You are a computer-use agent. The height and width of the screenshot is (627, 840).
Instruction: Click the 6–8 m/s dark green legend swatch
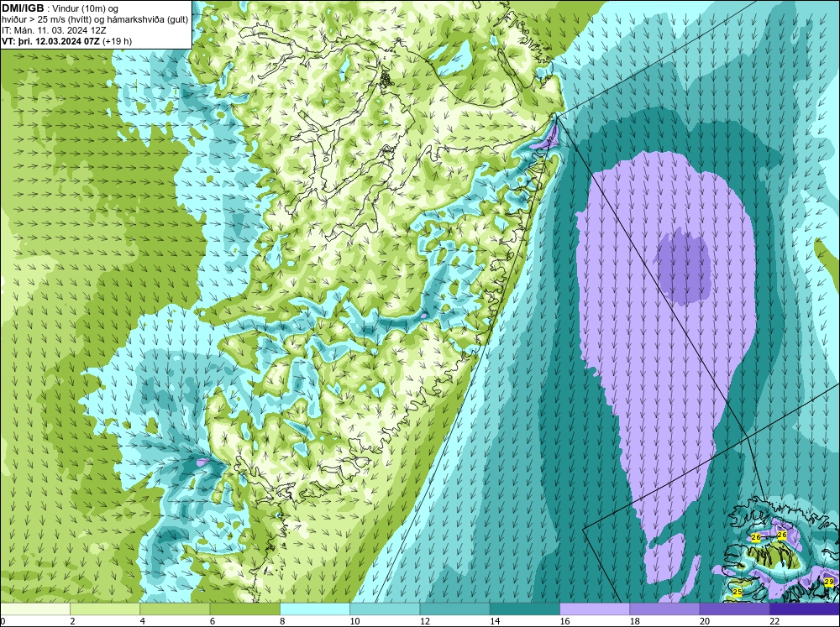click(244, 609)
